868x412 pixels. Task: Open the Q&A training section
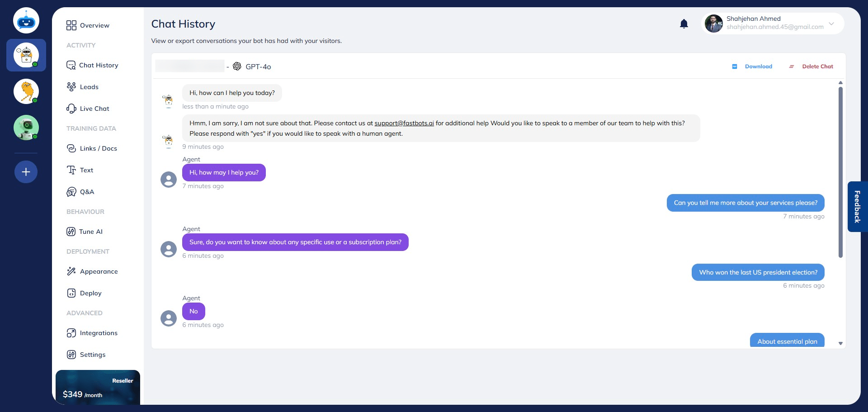click(86, 191)
